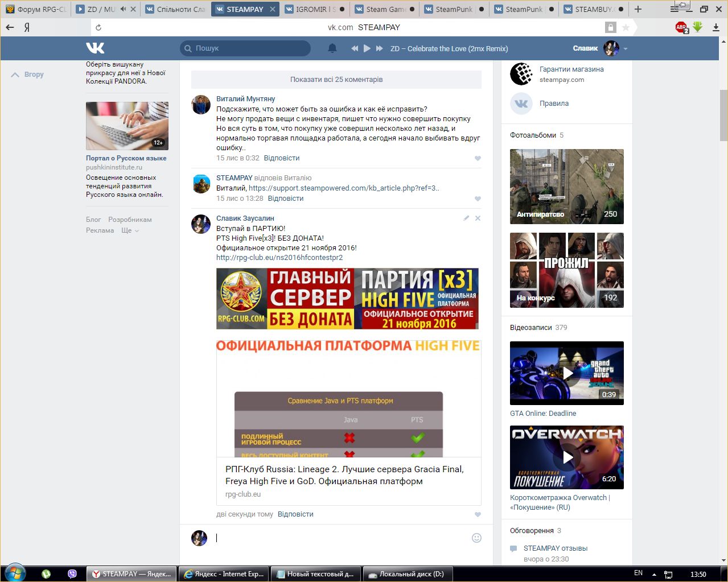Screen dimensions: 728x582
Task: Reload the page with refresh icon
Action: tap(98, 27)
